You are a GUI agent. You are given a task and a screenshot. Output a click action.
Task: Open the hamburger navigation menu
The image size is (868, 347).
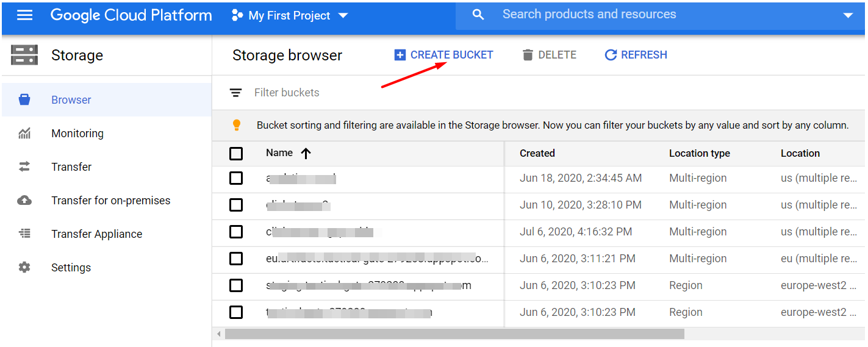tap(24, 15)
